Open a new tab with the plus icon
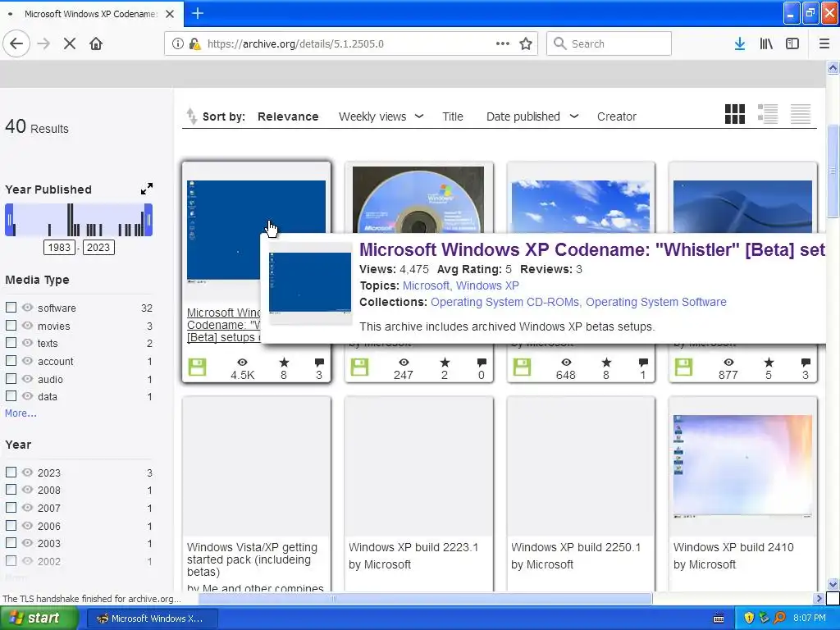Image resolution: width=840 pixels, height=630 pixels. click(x=198, y=13)
